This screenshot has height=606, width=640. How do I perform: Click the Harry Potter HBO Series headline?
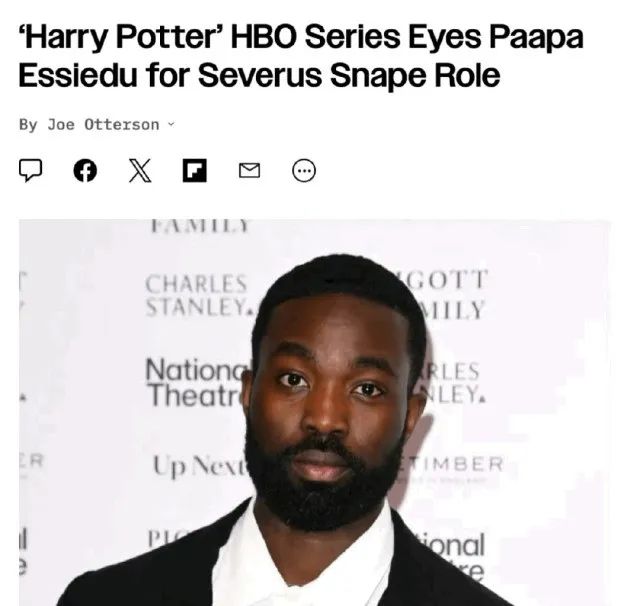click(301, 56)
